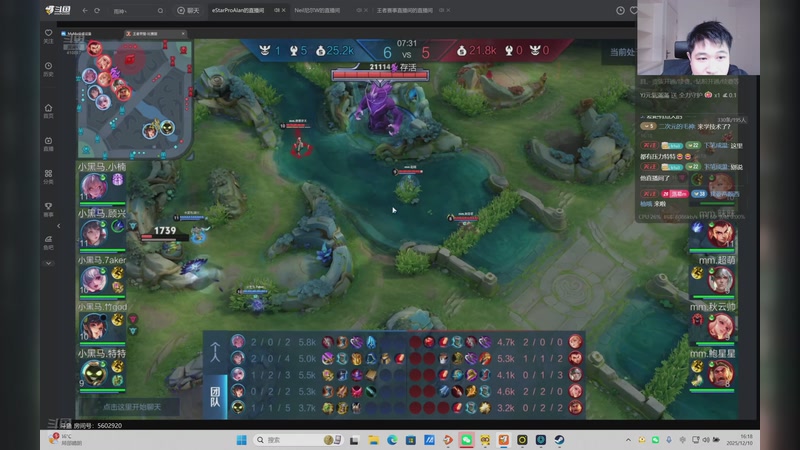Viewport: 800px width, 450px height.
Task: Select the MuMu emulator tab in stream
Action: pyautogui.click(x=78, y=34)
